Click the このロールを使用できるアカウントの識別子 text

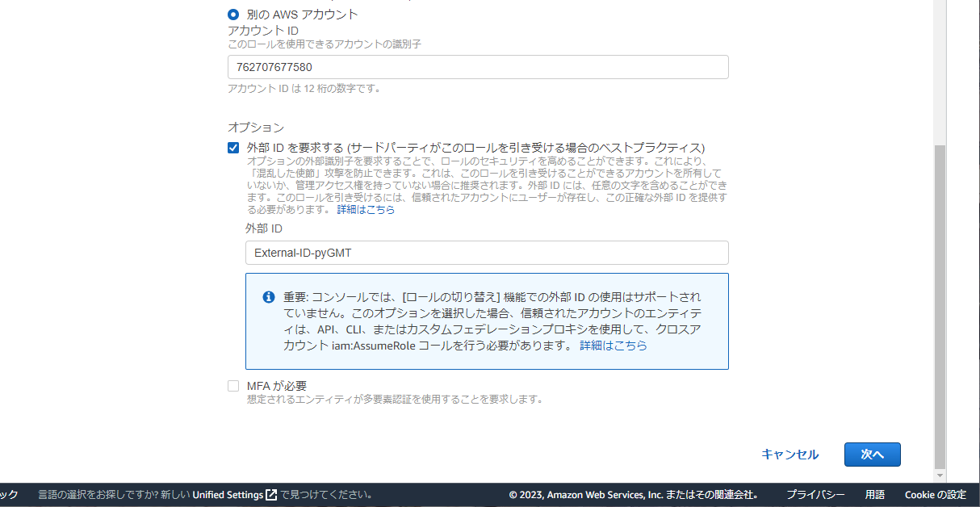(325, 44)
